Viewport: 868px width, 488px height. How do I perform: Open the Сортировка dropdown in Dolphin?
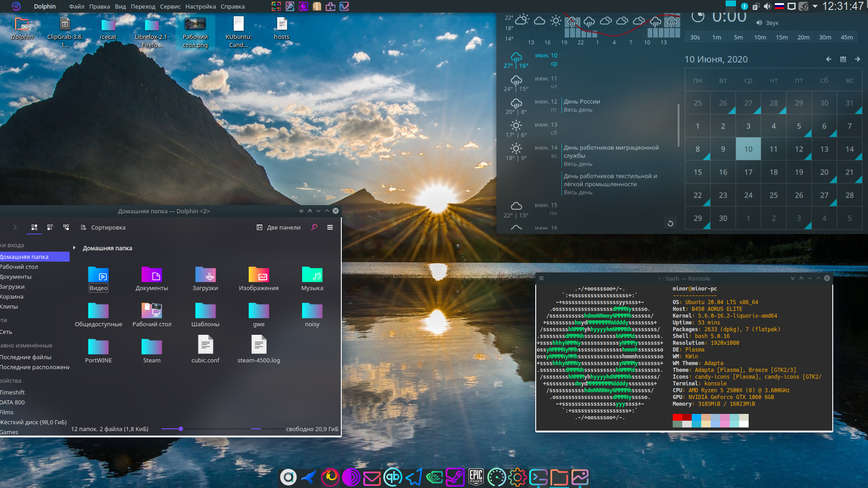tap(103, 227)
